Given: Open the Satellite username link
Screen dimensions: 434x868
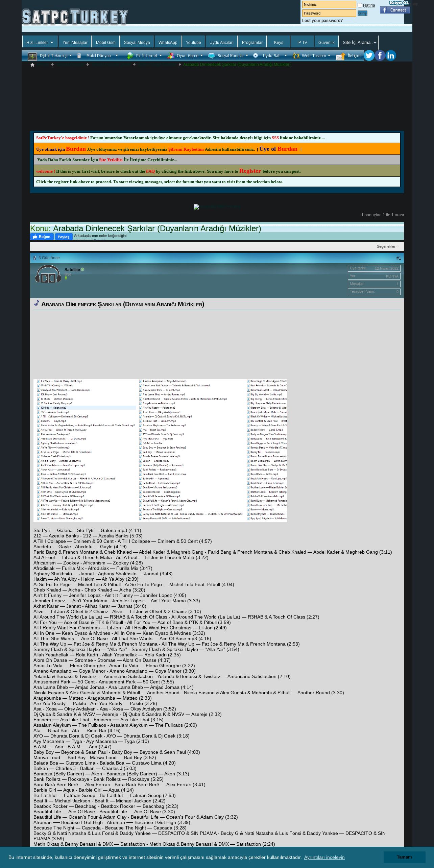Looking at the screenshot, I should [x=72, y=269].
